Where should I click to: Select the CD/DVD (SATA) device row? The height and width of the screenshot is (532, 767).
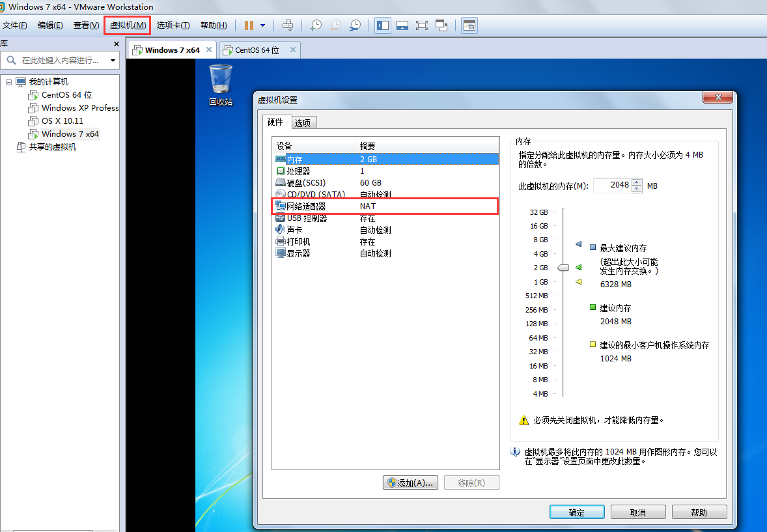tap(386, 194)
